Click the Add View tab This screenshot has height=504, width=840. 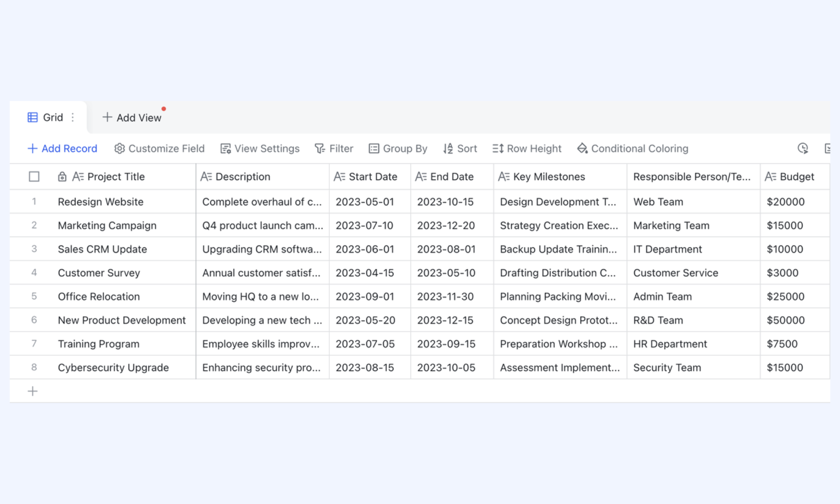132,118
